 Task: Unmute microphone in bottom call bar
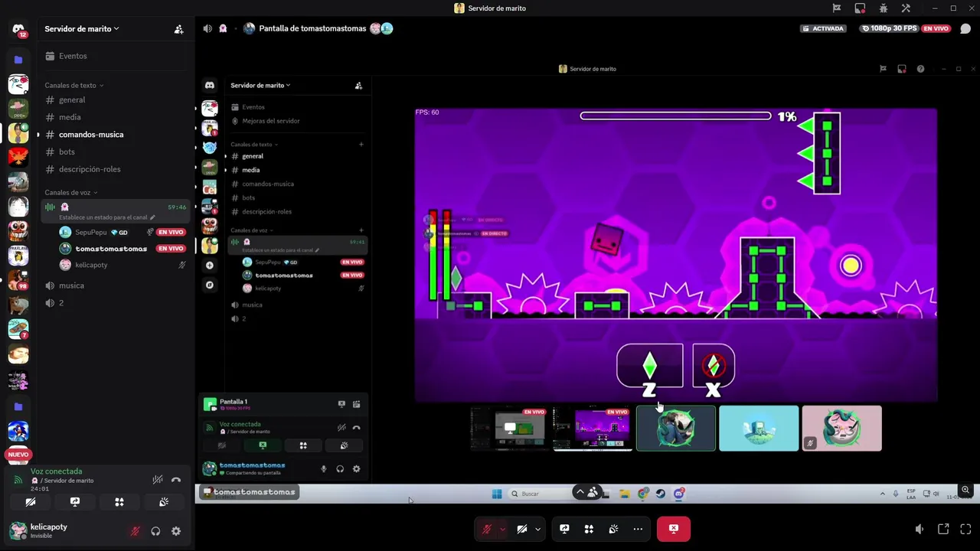point(486,529)
